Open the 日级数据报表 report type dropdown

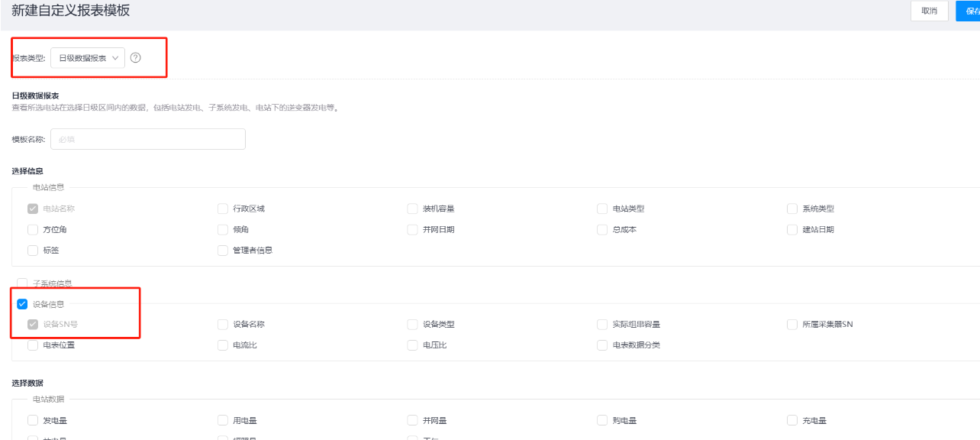(x=88, y=58)
